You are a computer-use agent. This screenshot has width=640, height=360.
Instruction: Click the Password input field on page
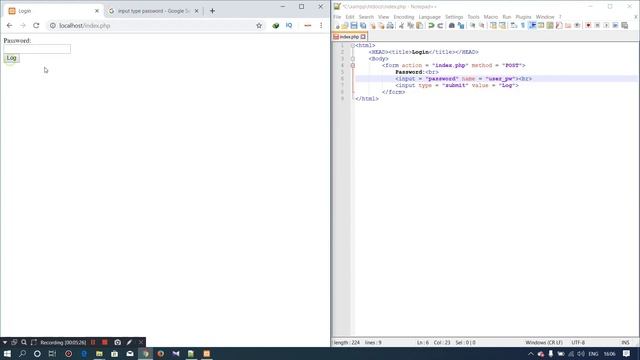click(x=37, y=49)
